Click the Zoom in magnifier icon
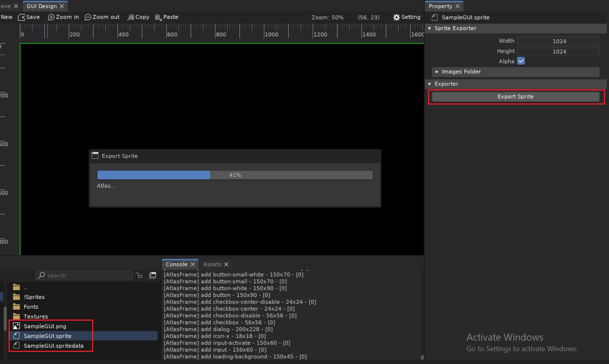This screenshot has width=609, height=364. click(x=51, y=17)
